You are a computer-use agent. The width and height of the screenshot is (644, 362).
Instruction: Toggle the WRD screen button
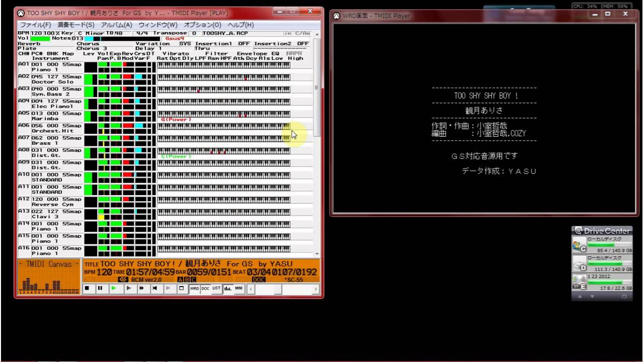[x=195, y=288]
